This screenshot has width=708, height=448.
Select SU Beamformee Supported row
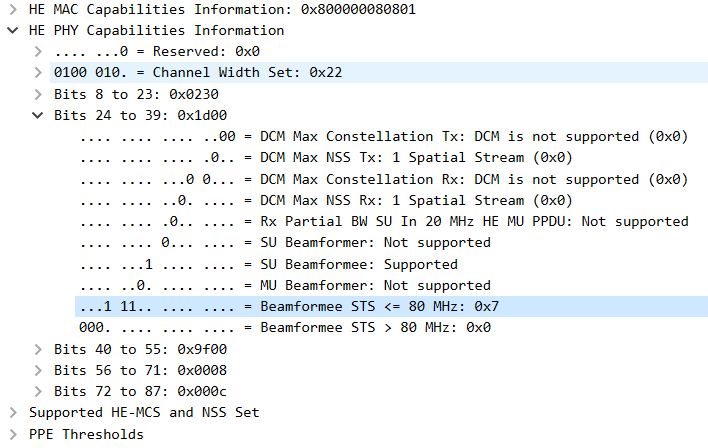pyautogui.click(x=269, y=264)
